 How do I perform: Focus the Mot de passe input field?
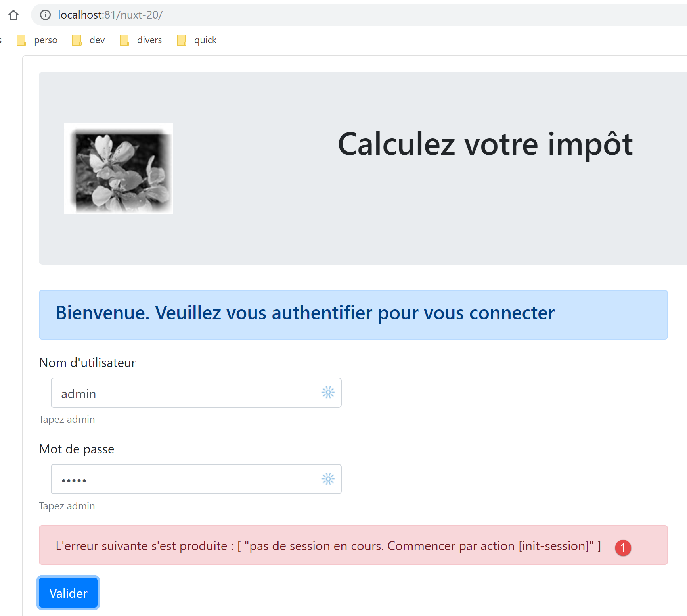point(186,480)
